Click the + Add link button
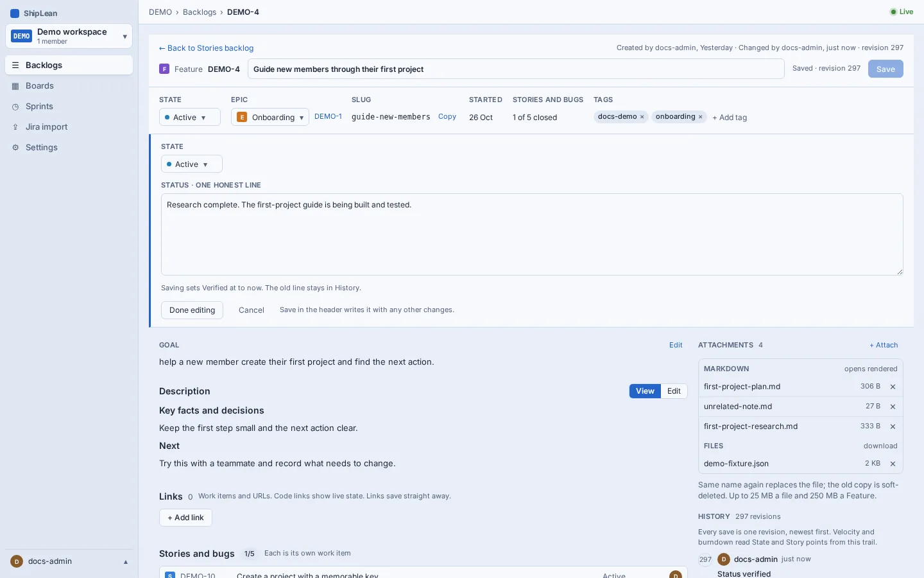 [x=185, y=518]
